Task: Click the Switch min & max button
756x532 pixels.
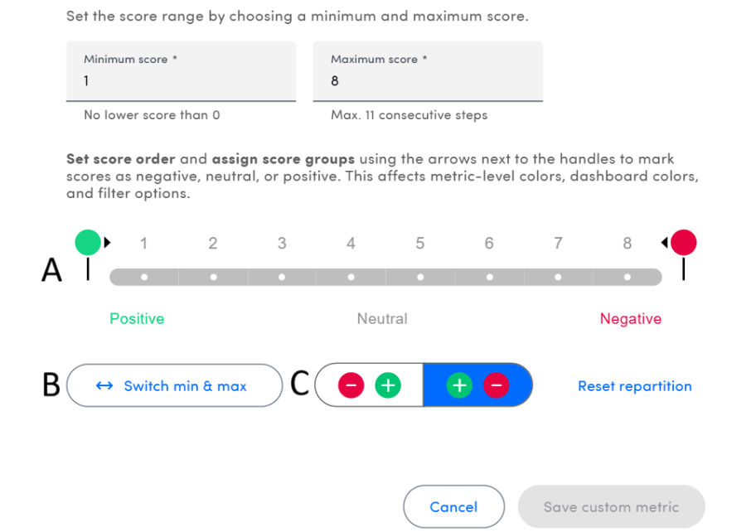Action: 174,385
